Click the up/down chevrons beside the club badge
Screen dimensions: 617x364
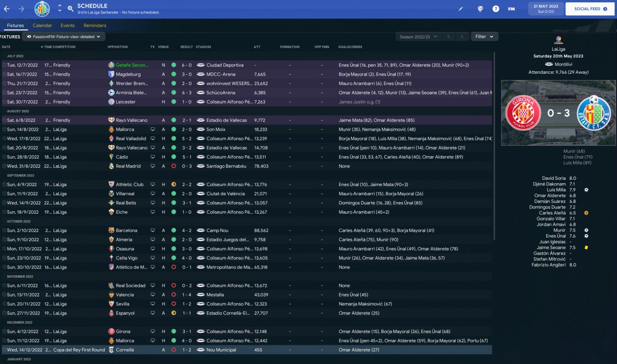click(59, 9)
